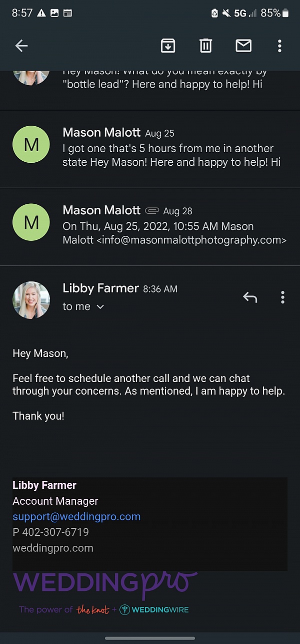This screenshot has width=300, height=644.
Task: Mark conversation as unread
Action: coord(243,46)
